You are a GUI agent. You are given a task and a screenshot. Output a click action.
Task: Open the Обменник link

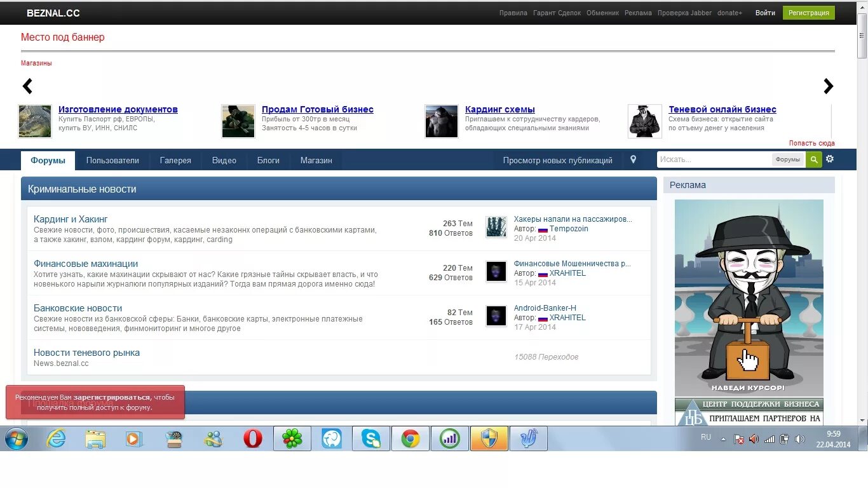pos(602,13)
